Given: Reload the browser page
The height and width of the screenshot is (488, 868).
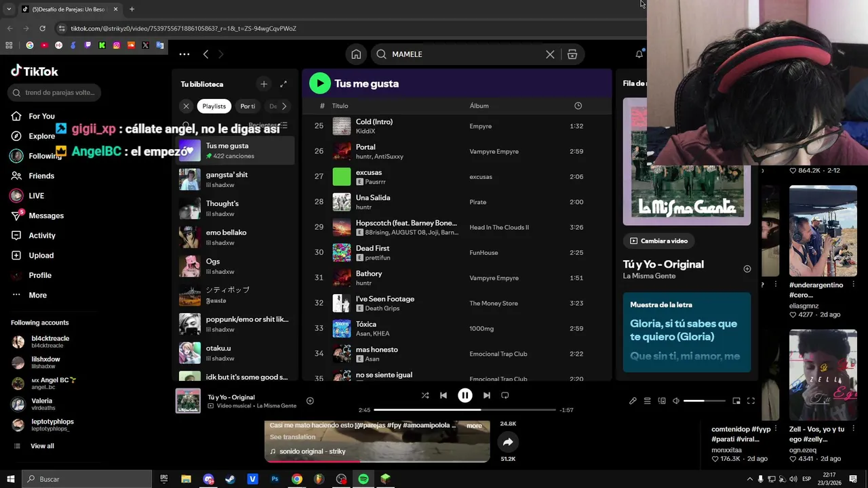Looking at the screenshot, I should [42, 28].
